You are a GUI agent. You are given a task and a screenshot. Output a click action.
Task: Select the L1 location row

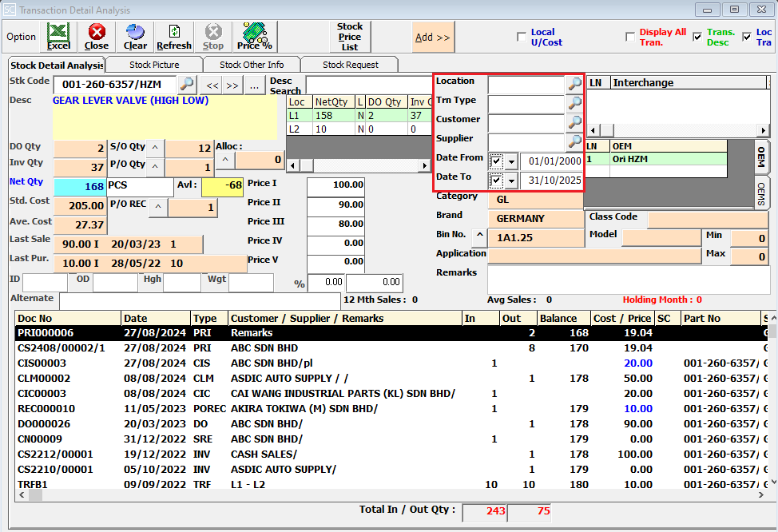359,116
